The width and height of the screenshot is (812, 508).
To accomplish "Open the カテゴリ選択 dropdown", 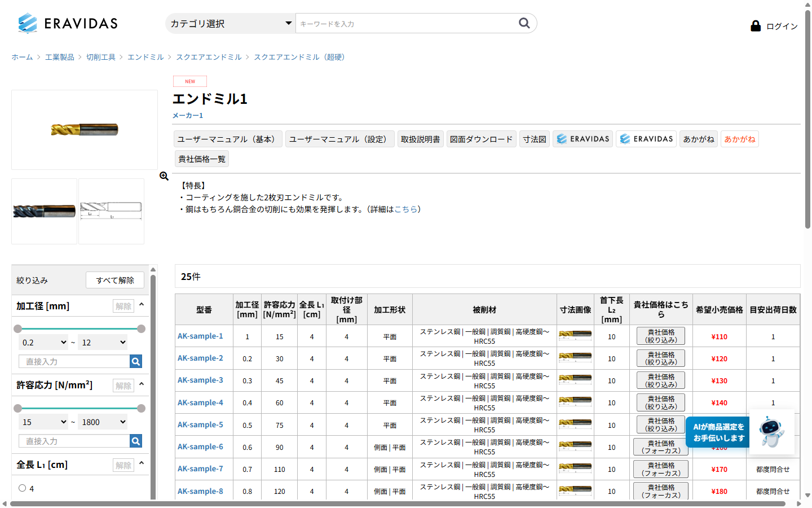I will 230,23.
